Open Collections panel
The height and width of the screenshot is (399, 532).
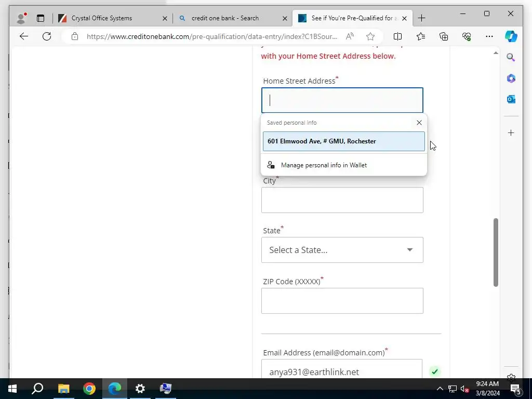pos(444,36)
